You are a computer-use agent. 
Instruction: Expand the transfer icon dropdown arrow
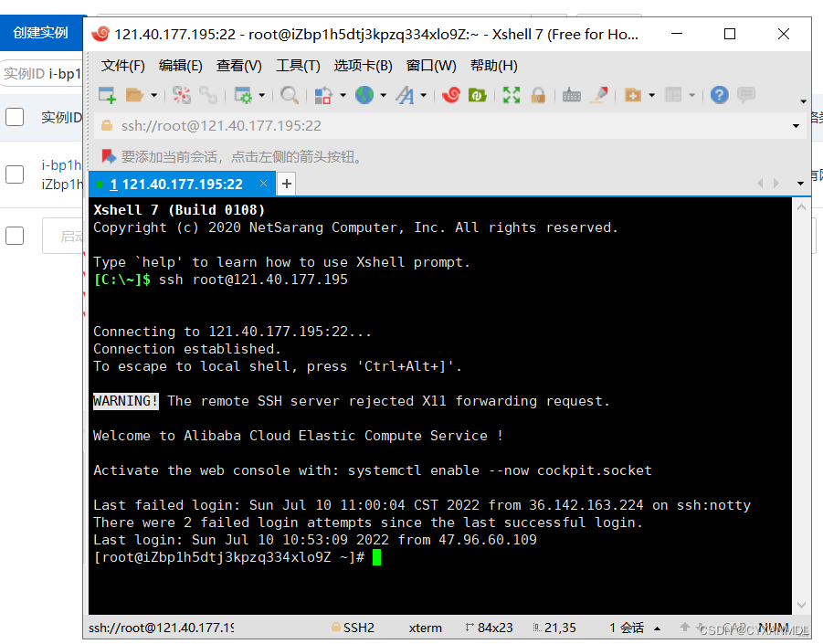click(x=343, y=96)
